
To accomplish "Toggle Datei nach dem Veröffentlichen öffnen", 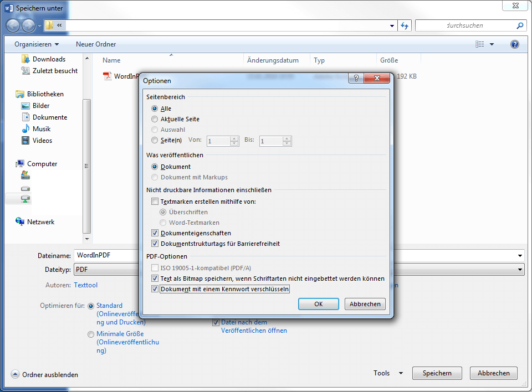I will click(x=216, y=322).
